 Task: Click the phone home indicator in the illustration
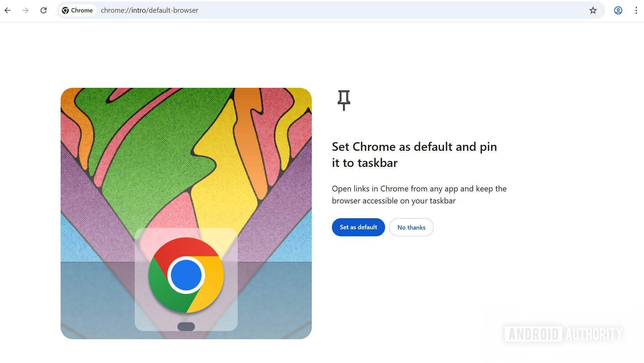click(x=187, y=325)
